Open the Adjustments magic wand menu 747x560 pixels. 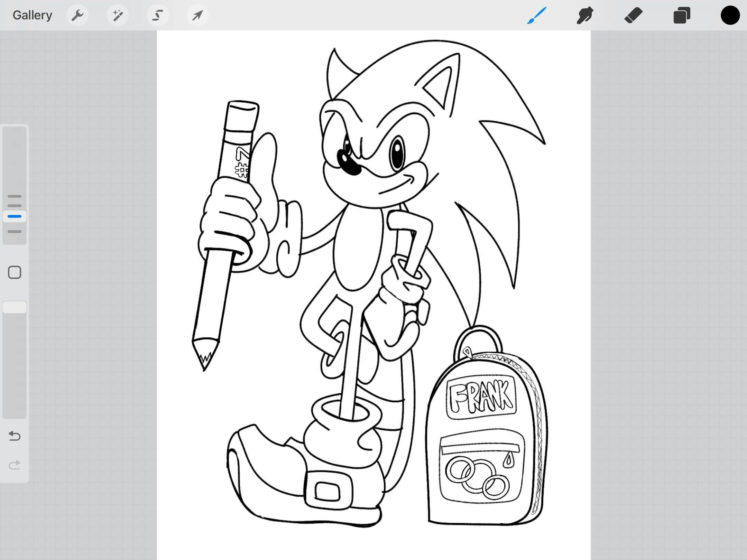[x=118, y=15]
